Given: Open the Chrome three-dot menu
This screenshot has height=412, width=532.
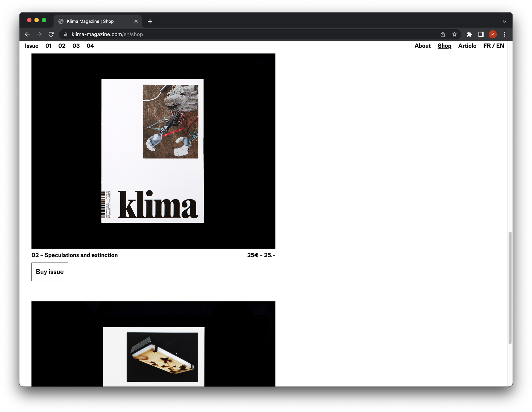Looking at the screenshot, I should pyautogui.click(x=504, y=34).
